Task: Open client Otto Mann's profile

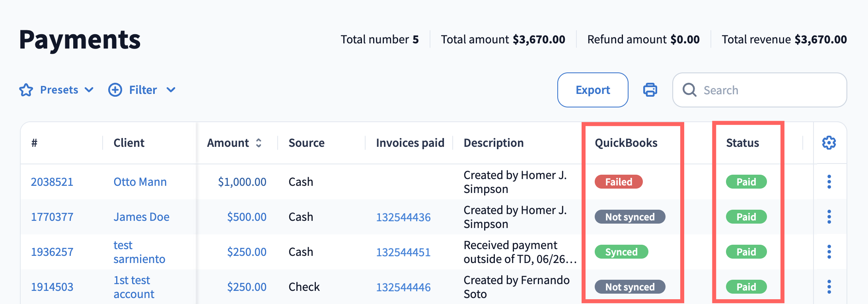Action: click(140, 182)
